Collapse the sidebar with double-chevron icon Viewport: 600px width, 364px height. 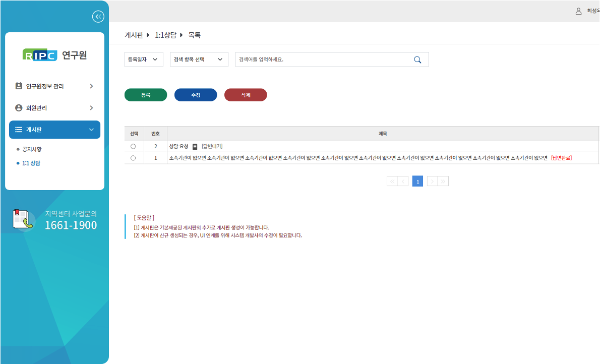click(98, 17)
